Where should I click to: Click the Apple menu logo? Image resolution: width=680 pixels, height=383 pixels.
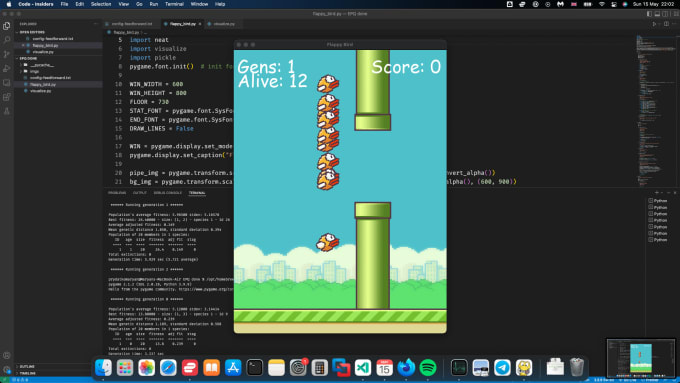[x=9, y=4]
